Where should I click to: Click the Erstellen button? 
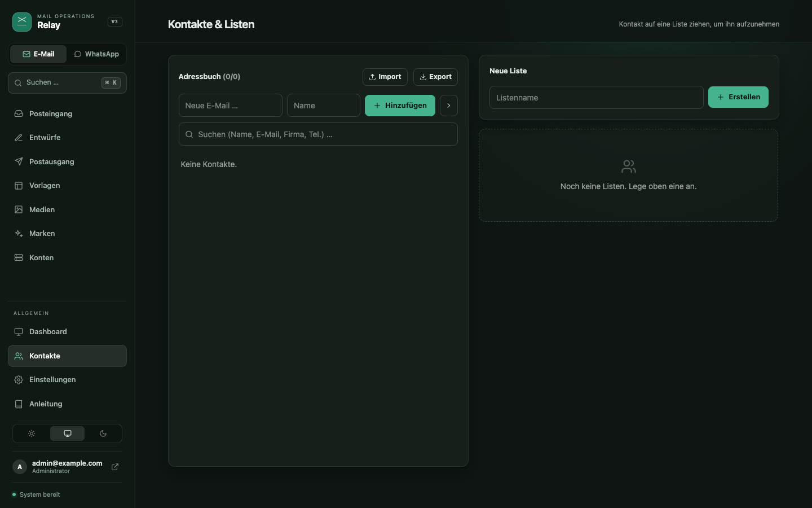[738, 97]
